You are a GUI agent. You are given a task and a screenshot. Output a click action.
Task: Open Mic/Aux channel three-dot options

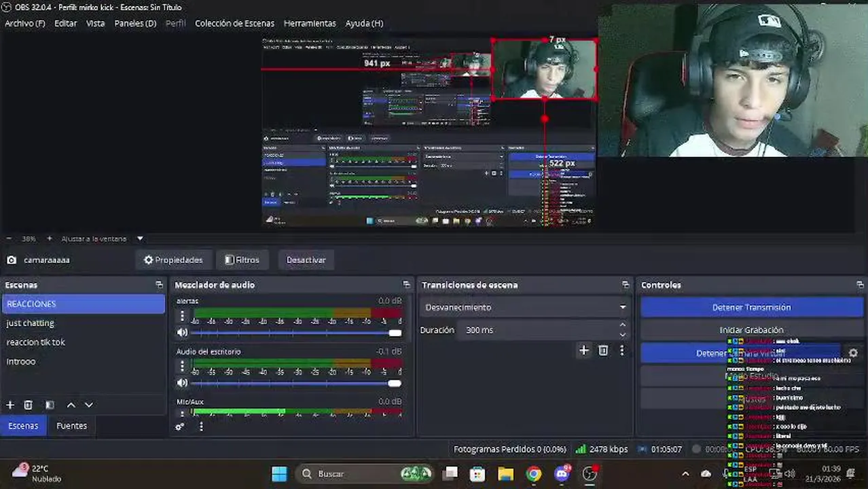[x=182, y=412]
